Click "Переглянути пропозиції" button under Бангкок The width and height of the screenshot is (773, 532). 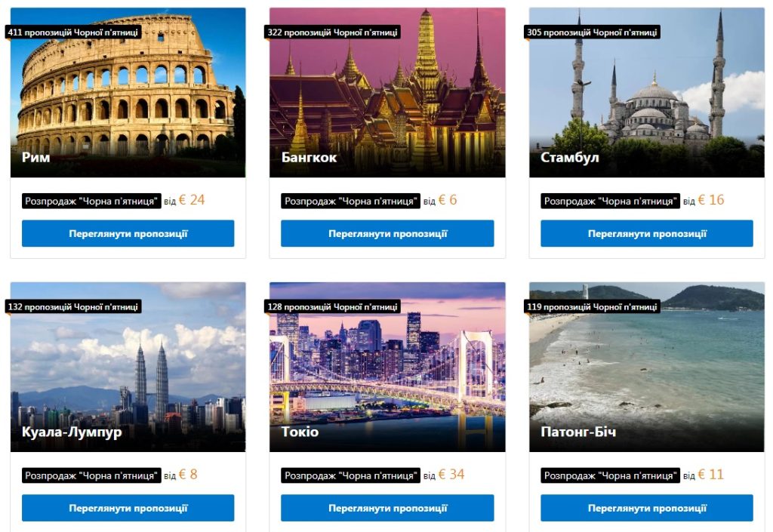(x=387, y=233)
